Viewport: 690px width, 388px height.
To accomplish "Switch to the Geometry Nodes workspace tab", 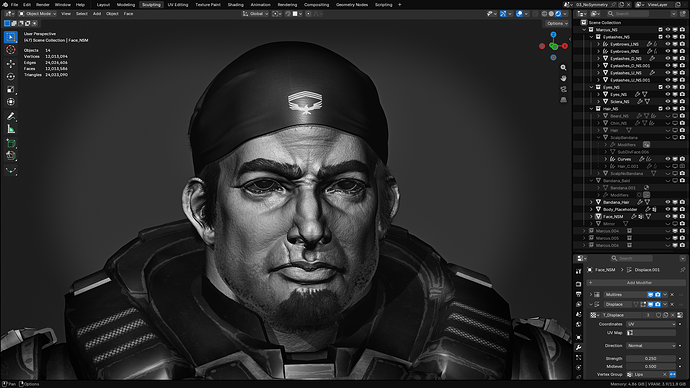I will click(x=352, y=4).
